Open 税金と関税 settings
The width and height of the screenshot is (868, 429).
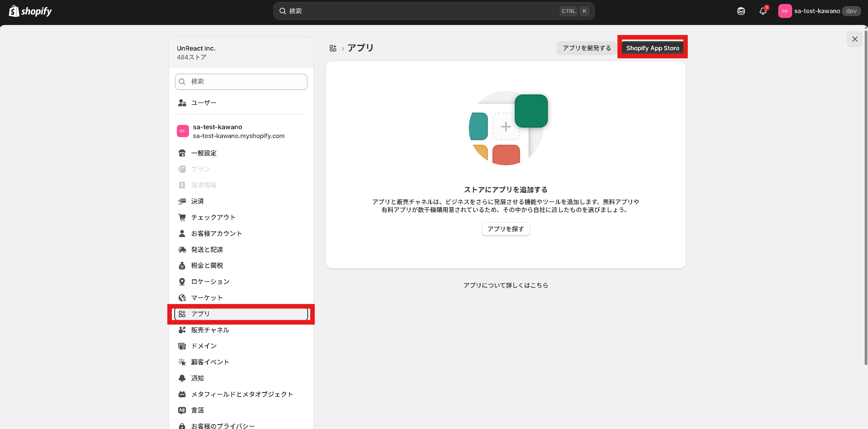(241, 266)
